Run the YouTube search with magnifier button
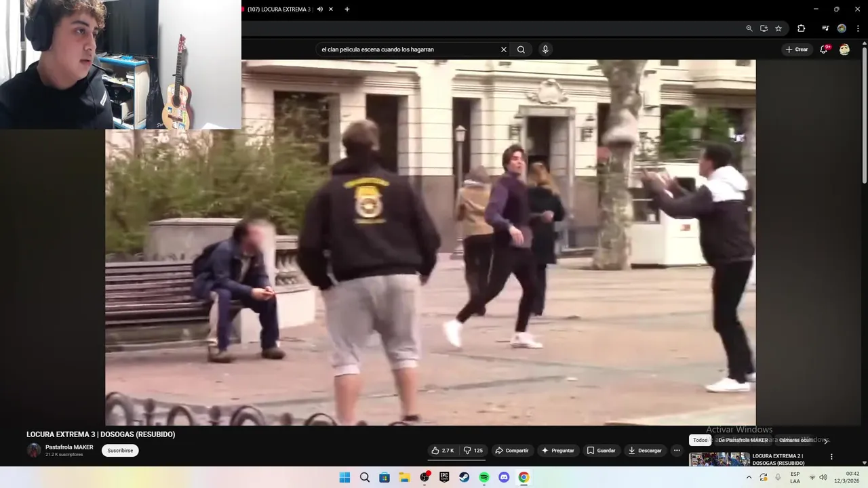 pos(521,49)
